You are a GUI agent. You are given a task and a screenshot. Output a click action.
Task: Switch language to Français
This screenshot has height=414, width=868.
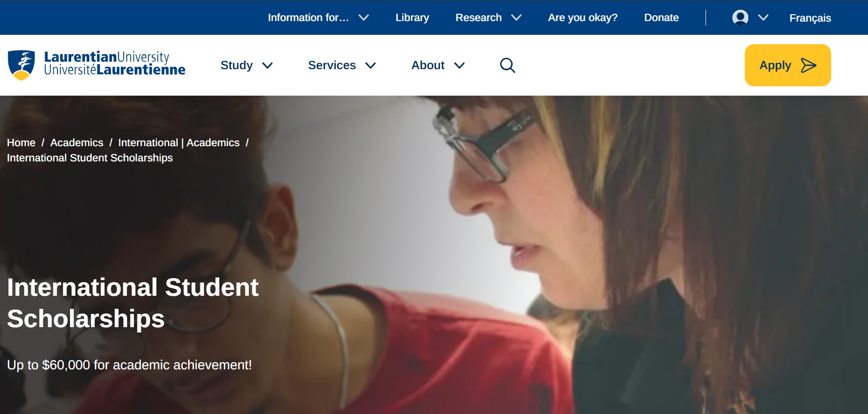coord(810,18)
